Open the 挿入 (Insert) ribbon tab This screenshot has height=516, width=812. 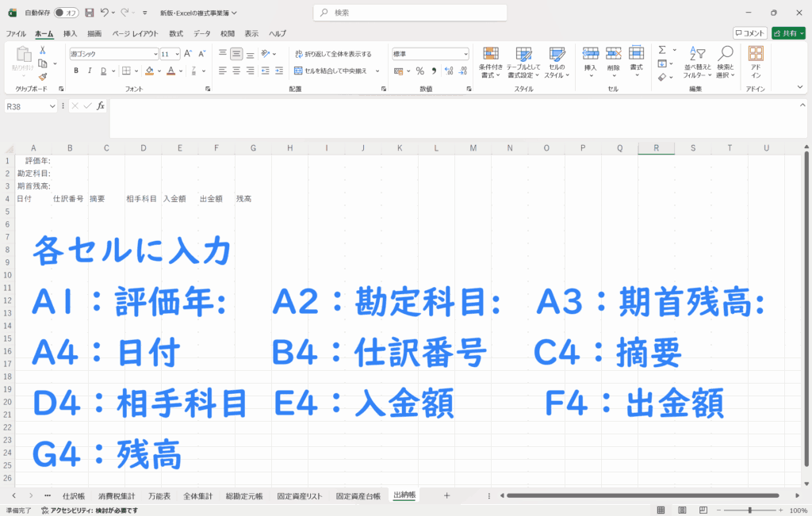(x=70, y=33)
